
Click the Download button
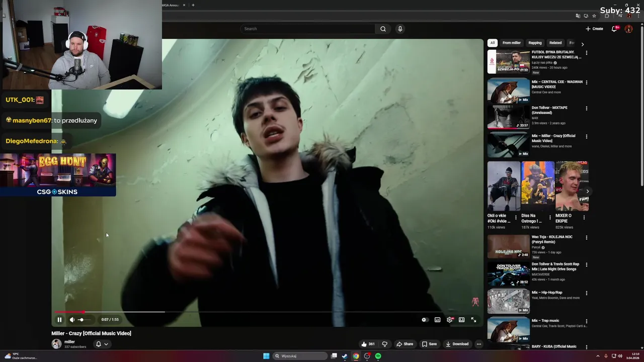tap(457, 344)
